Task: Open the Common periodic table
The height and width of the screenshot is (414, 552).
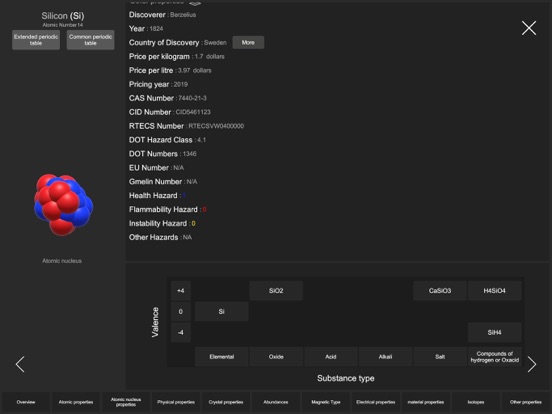Action: click(90, 40)
